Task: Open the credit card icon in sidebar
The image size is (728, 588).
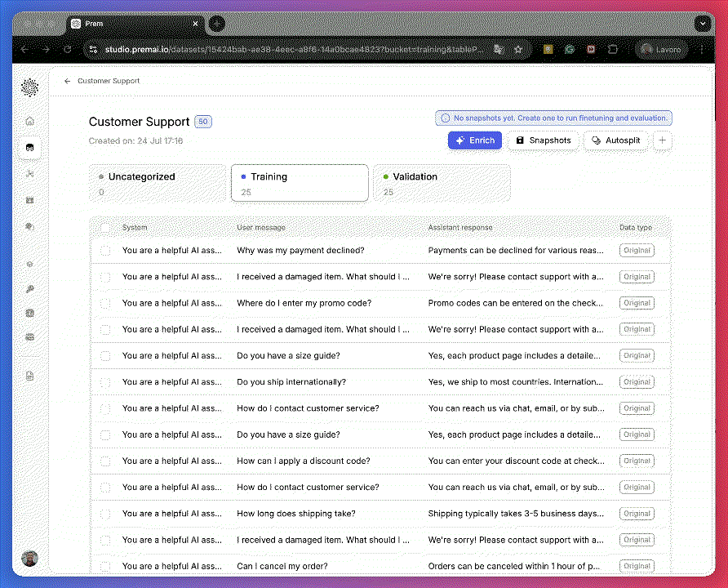Action: tap(29, 337)
